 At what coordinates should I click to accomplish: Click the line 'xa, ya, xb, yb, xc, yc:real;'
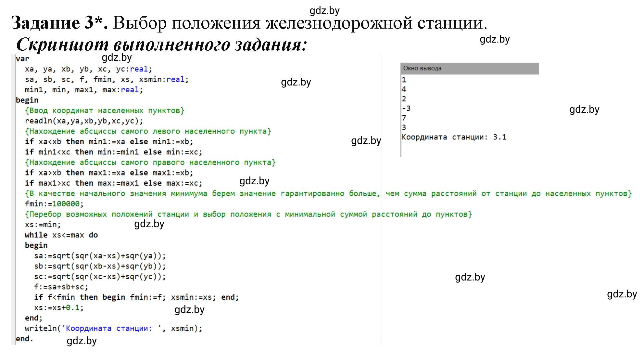(x=88, y=69)
